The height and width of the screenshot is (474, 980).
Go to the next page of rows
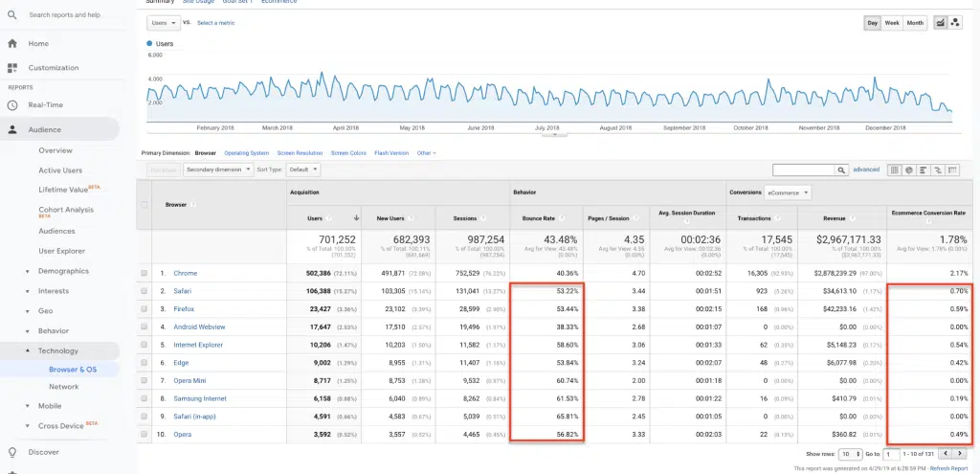pyautogui.click(x=959, y=453)
